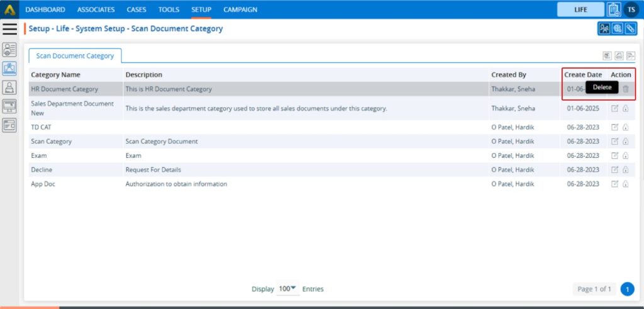Open the TOOLS menu in top bar
Screen dimensions: 644x309
click(x=169, y=9)
